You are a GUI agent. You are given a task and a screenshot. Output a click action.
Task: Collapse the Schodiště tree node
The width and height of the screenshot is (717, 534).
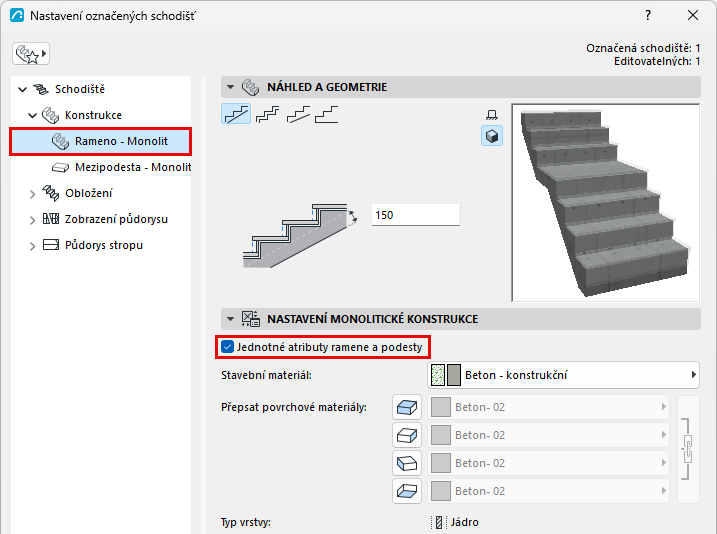22,89
